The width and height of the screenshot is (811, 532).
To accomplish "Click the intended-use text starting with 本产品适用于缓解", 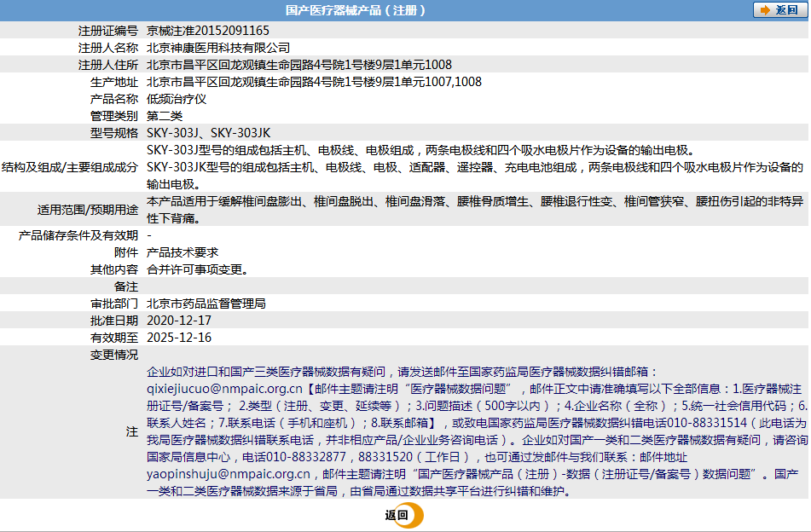I will pos(475,210).
